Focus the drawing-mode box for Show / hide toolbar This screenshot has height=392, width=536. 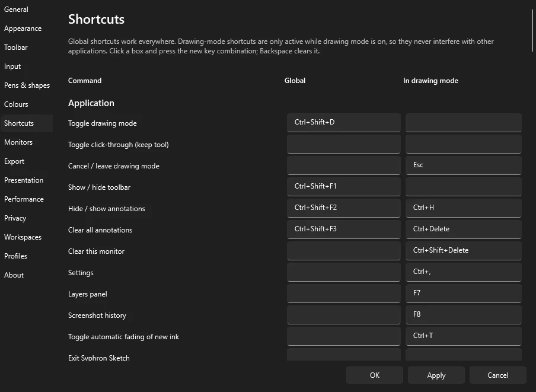coord(464,187)
